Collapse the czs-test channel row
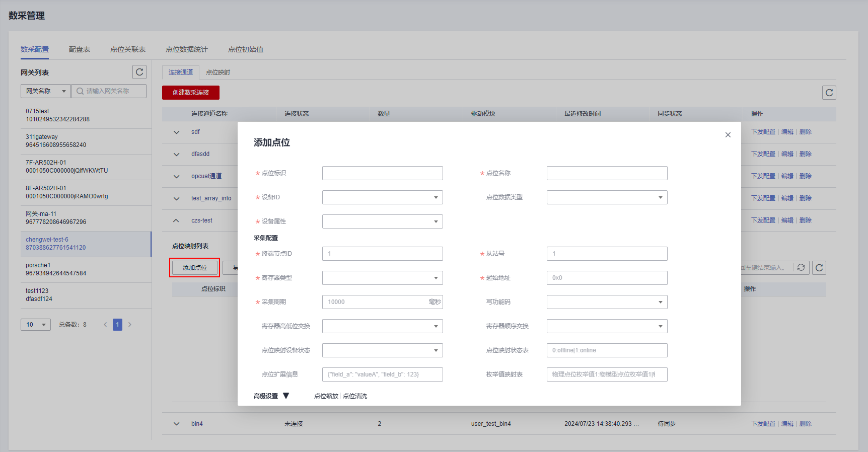 [x=176, y=220]
